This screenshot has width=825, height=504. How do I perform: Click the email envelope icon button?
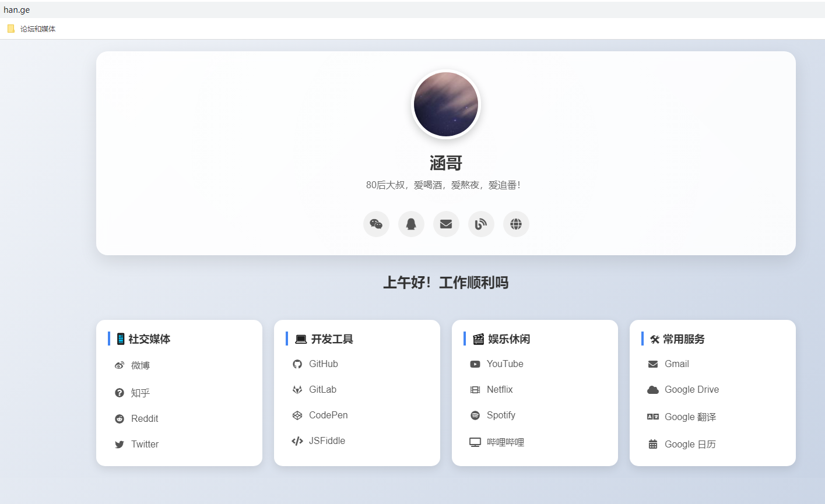pyautogui.click(x=446, y=224)
